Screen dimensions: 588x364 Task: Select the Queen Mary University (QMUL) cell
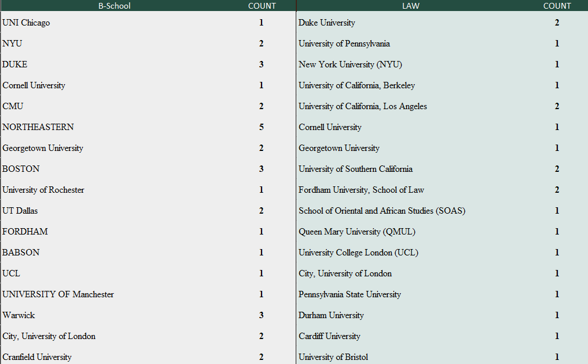(357, 232)
